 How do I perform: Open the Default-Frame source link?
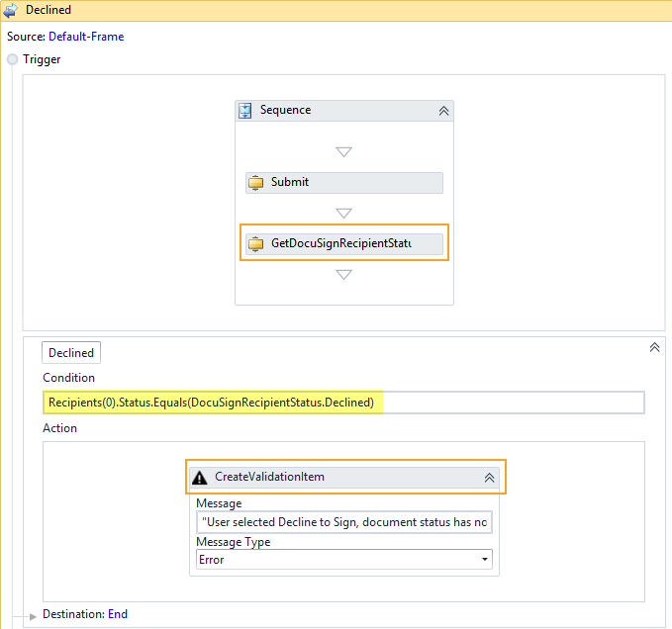86,37
